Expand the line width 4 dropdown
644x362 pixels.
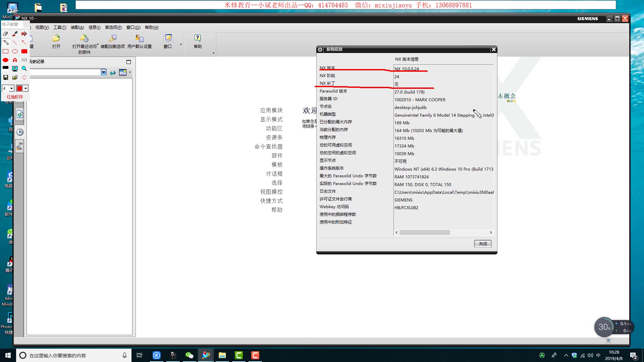click(11, 88)
